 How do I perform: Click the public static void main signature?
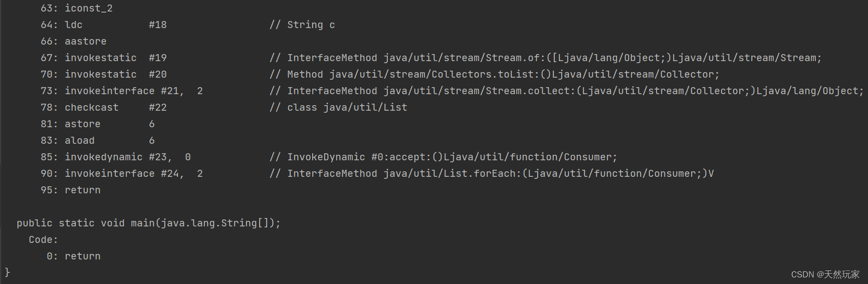pyautogui.click(x=148, y=223)
